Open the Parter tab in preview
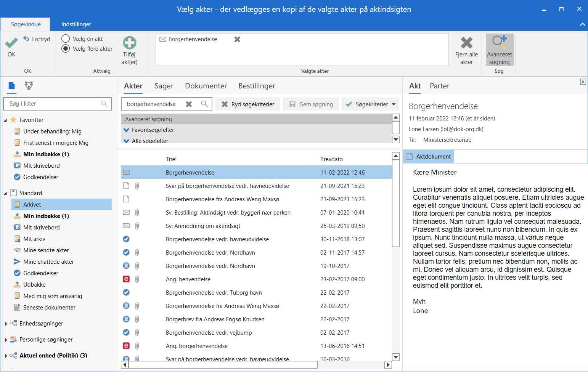588x372 pixels. (x=439, y=86)
